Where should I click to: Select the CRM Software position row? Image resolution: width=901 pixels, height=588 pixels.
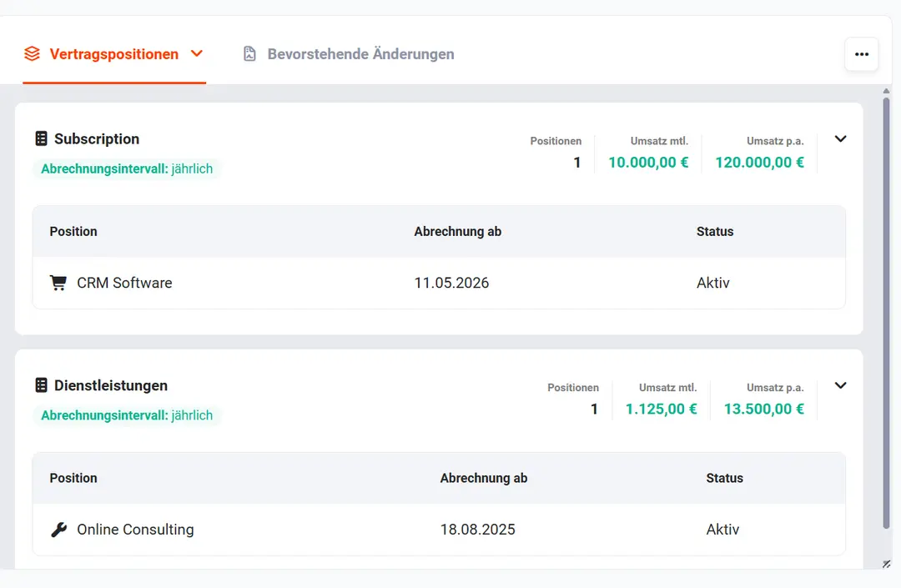pyautogui.click(x=439, y=283)
